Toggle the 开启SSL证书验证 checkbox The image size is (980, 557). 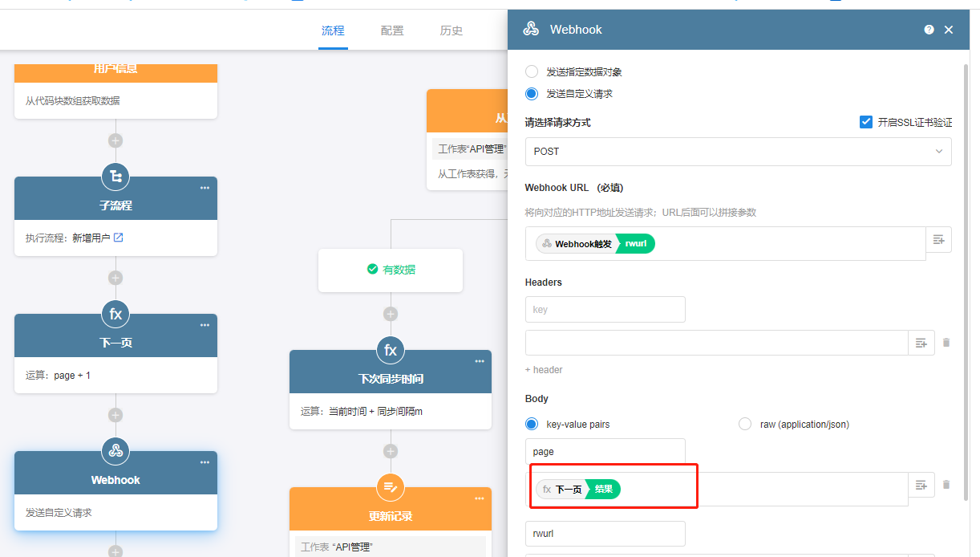tap(865, 122)
